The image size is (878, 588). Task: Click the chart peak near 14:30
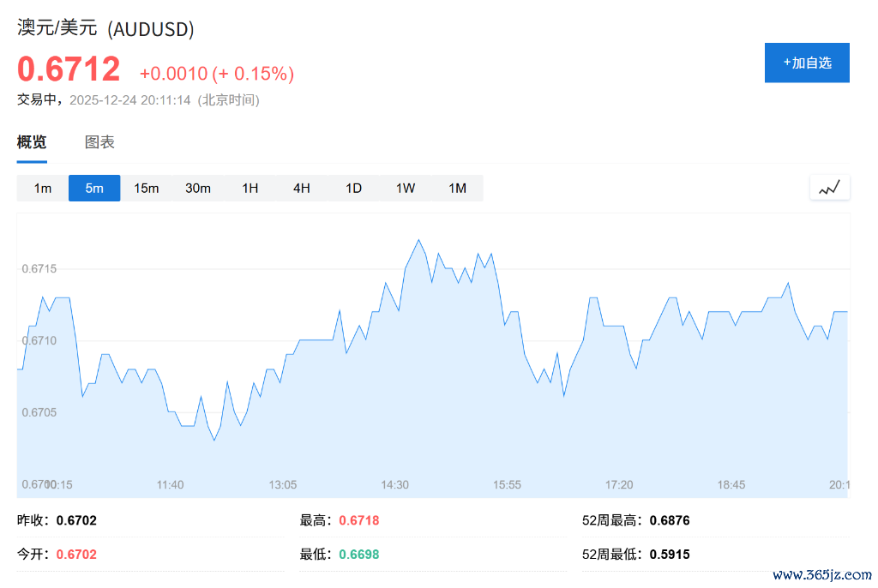tap(418, 240)
